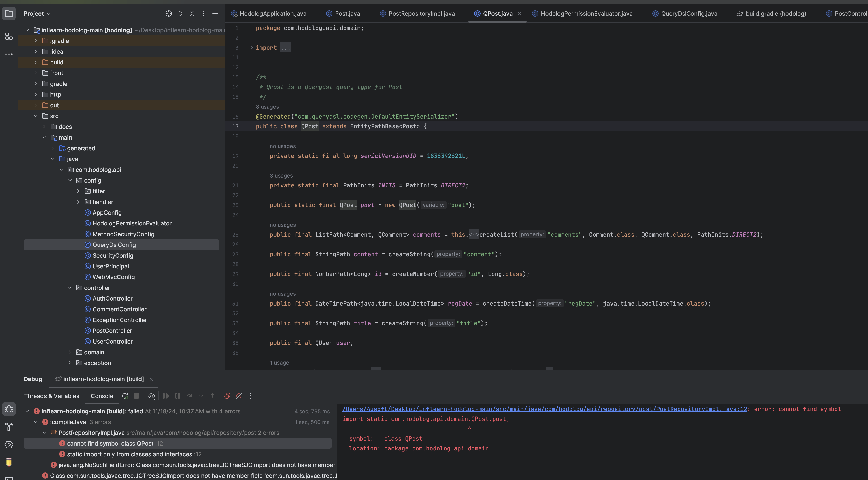868x480 pixels.
Task: Expand the generated folder
Action: coord(53,148)
